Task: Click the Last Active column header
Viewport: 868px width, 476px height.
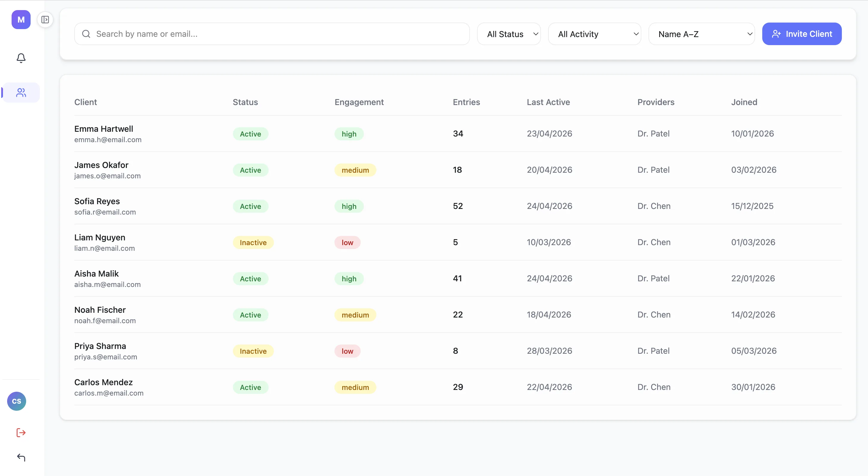Action: [548, 102]
